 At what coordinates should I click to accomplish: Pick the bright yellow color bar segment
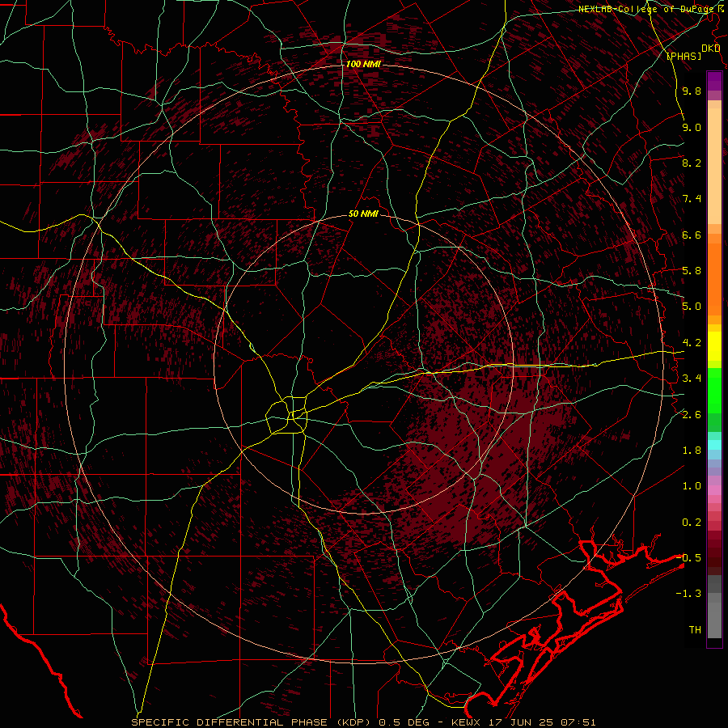tap(714, 346)
